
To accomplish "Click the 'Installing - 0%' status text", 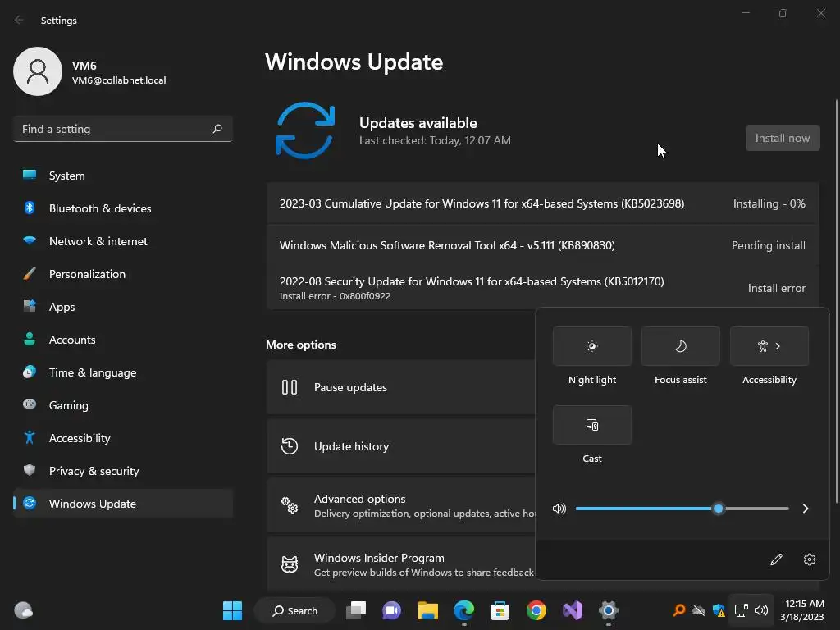I will 769,203.
